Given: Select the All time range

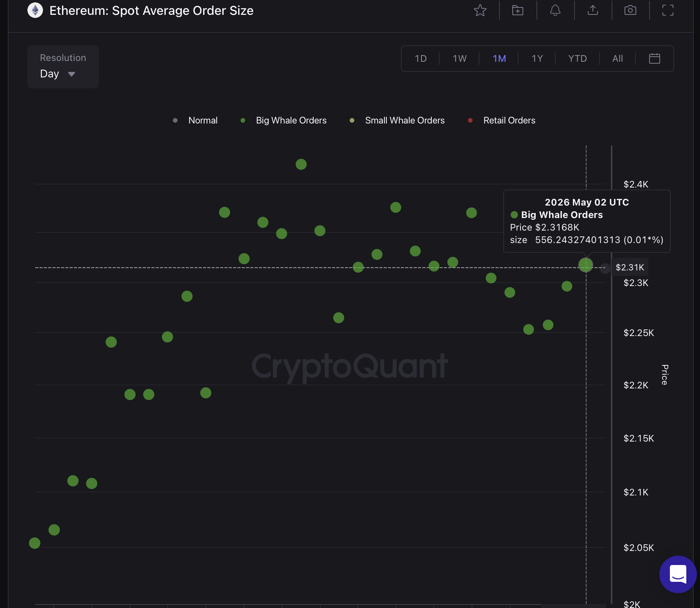Looking at the screenshot, I should [x=617, y=59].
